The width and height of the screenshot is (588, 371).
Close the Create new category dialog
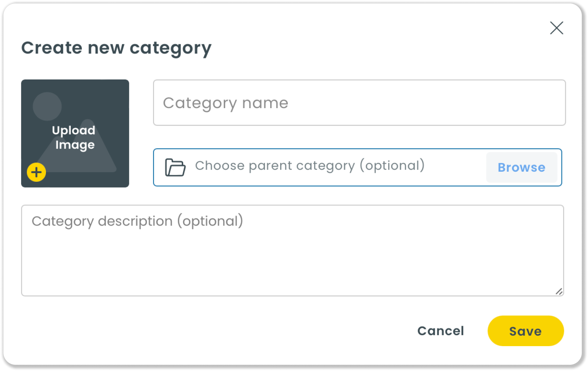pyautogui.click(x=556, y=28)
